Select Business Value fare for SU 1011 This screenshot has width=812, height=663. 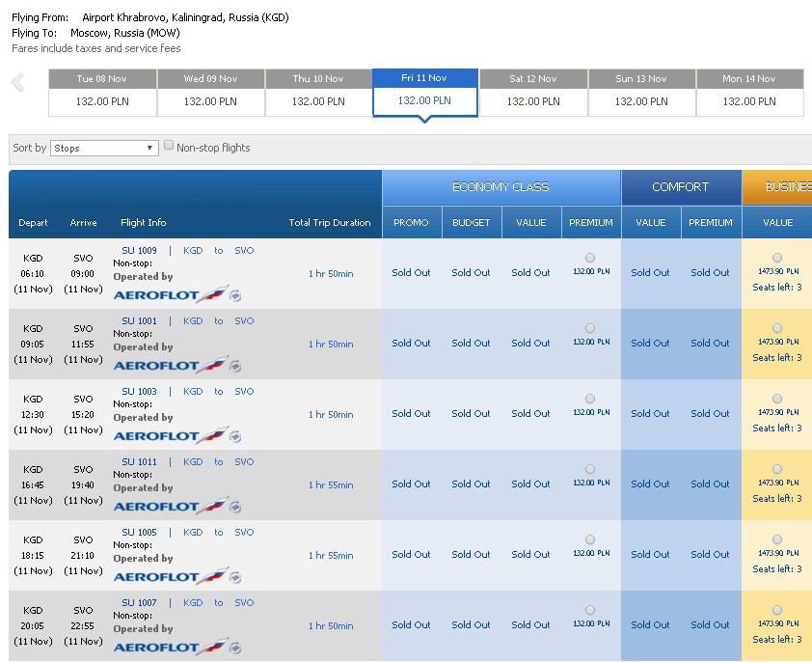pyautogui.click(x=777, y=469)
